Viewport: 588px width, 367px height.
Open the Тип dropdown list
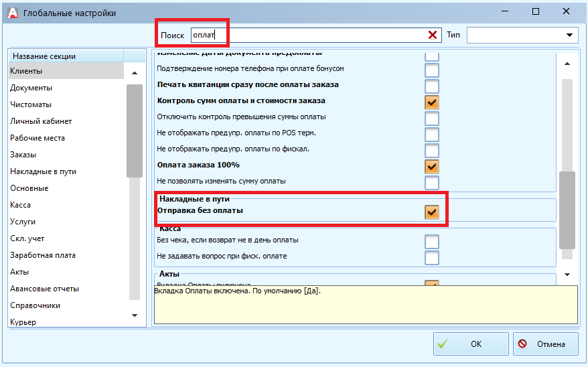pos(570,35)
